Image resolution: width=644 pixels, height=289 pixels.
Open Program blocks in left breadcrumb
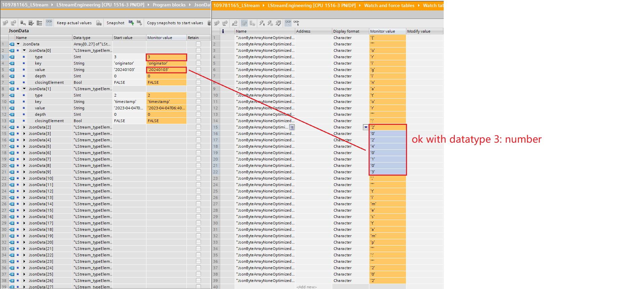(x=169, y=5)
